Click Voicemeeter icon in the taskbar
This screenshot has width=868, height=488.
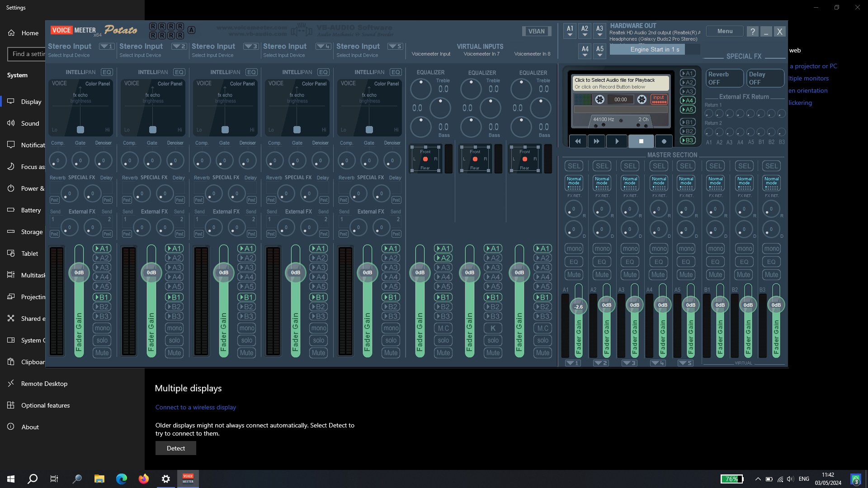188,479
